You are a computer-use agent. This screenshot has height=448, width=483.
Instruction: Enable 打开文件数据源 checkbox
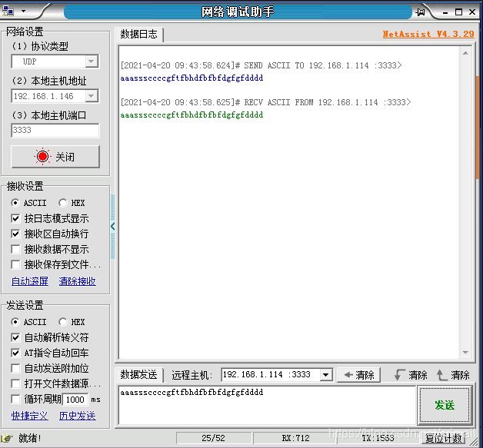15,383
